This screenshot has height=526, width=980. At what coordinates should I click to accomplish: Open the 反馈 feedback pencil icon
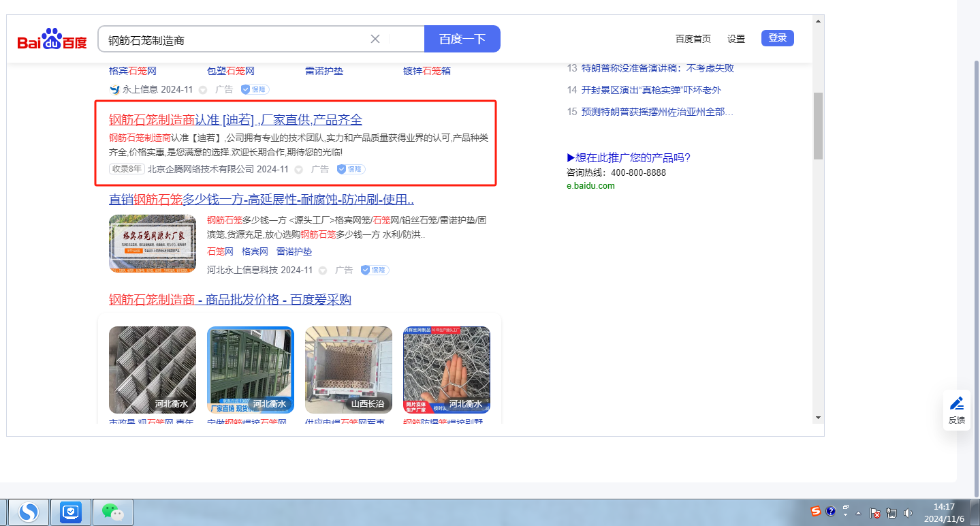pyautogui.click(x=957, y=403)
